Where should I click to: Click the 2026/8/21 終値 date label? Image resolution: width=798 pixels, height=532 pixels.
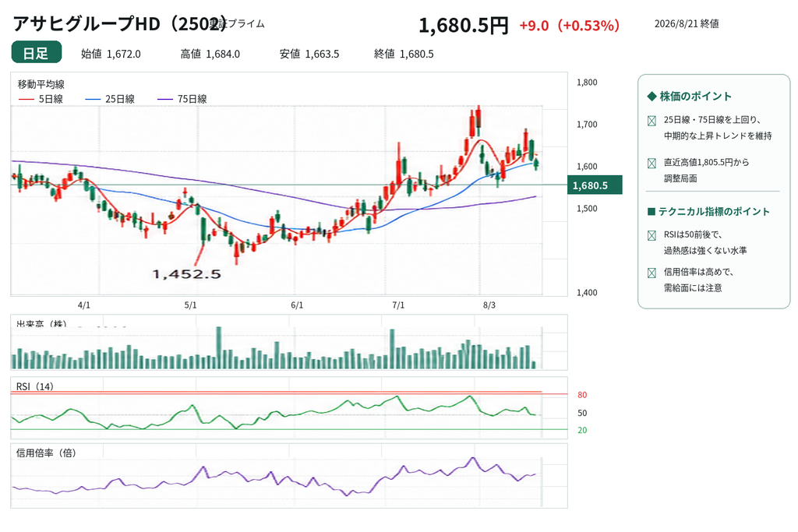pos(687,24)
